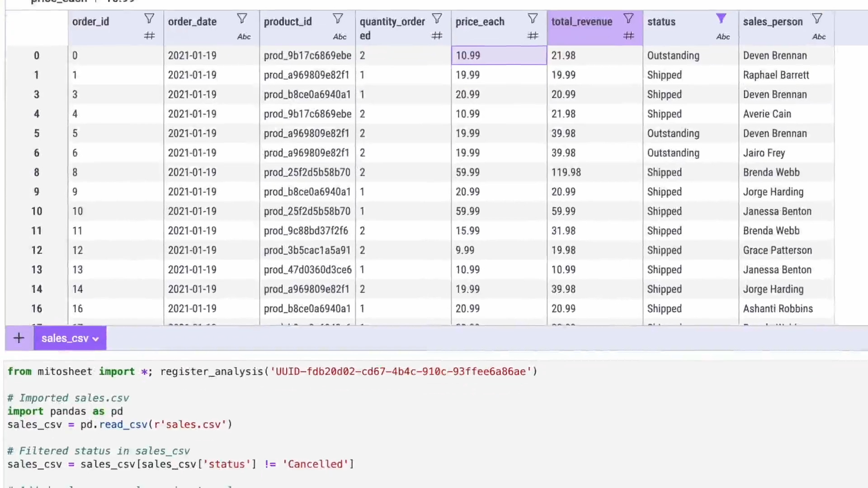Open filter icon on product_id column
Image resolution: width=868 pixels, height=488 pixels.
[338, 19]
